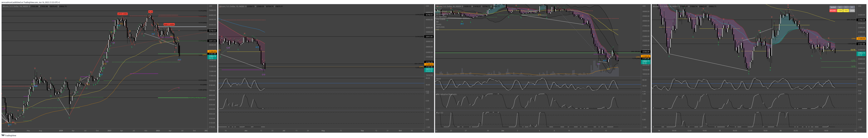
Task: Click 'TI Seq' indicator in the 4h legend
Action: (x=439, y=9)
